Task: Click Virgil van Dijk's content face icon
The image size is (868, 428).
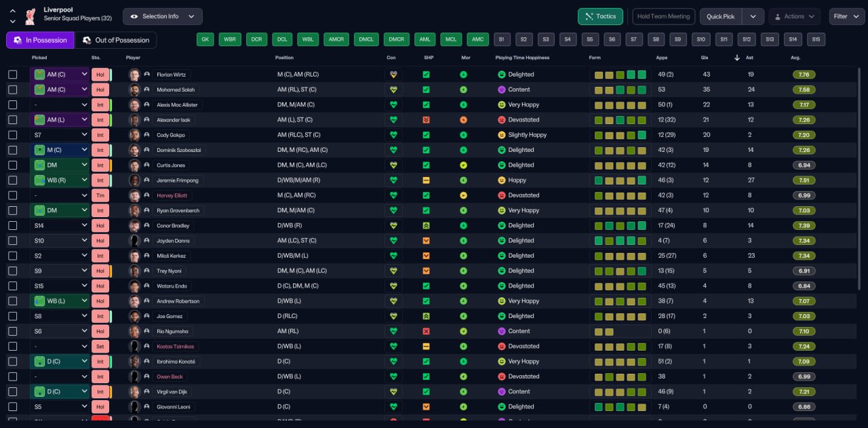Action: tap(502, 391)
